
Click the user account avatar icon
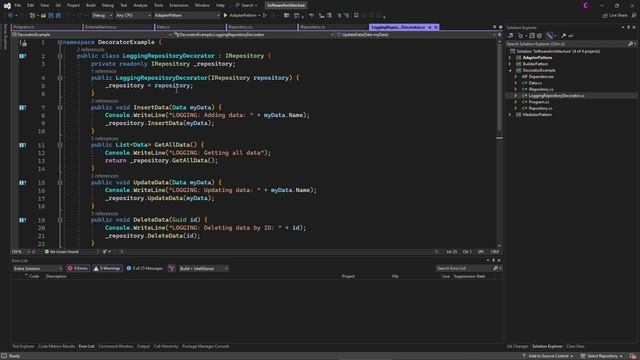click(586, 5)
